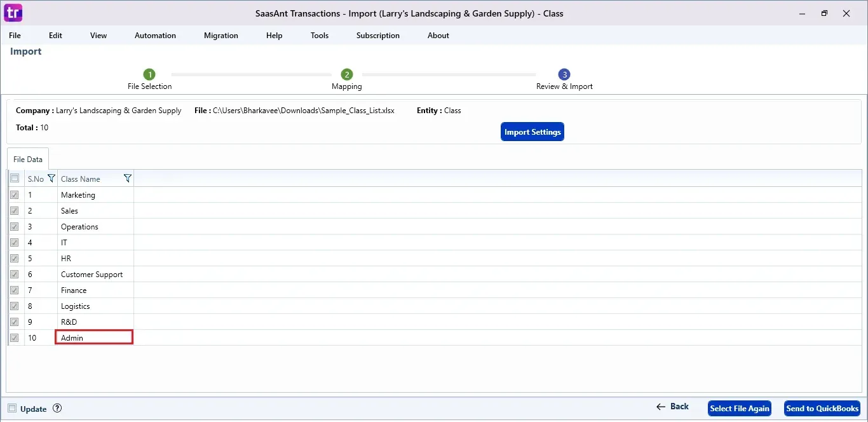The width and height of the screenshot is (868, 422).
Task: Toggle checkbox for row 6 Customer Support
Action: click(x=15, y=275)
